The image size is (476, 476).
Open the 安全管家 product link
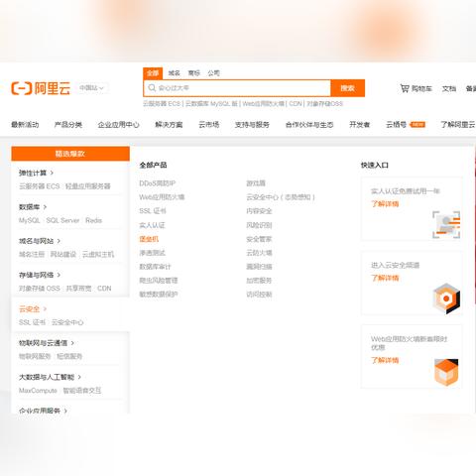pyautogui.click(x=259, y=239)
